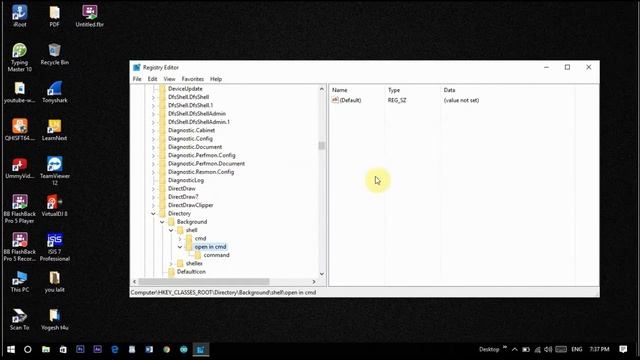Launch TeamViewer 12 shortcut
The height and width of the screenshot is (360, 640).
[x=54, y=171]
